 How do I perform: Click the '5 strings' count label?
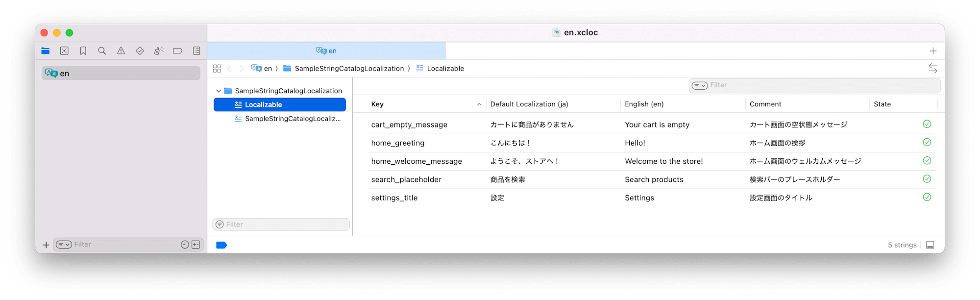coord(902,245)
